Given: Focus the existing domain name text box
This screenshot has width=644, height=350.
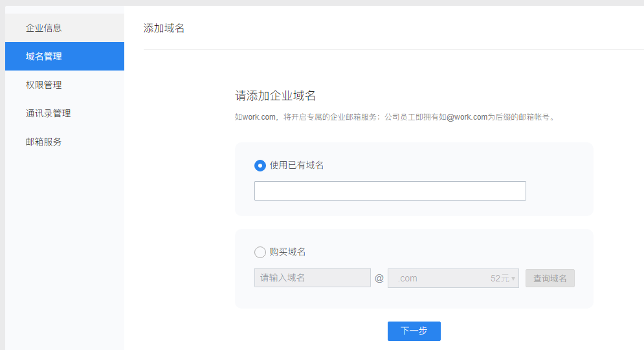Looking at the screenshot, I should point(390,191).
